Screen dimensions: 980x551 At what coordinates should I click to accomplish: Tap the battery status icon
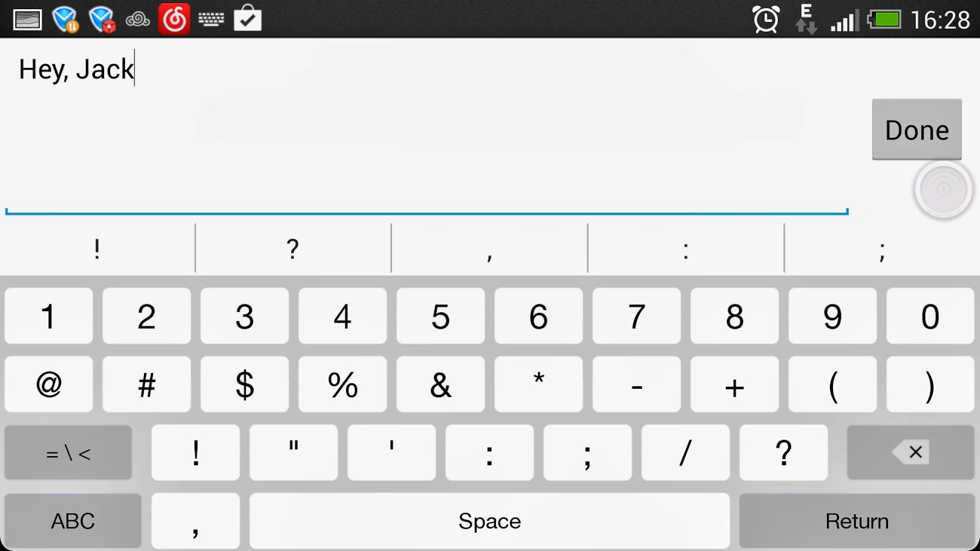(884, 20)
